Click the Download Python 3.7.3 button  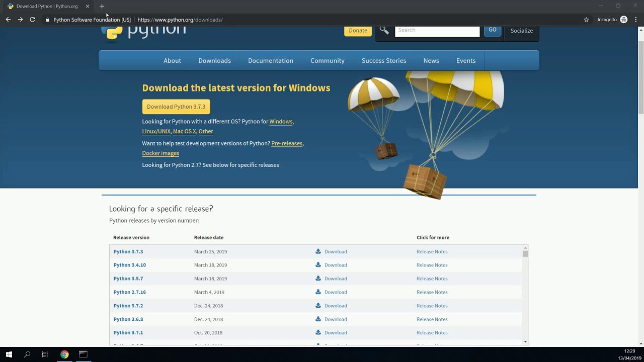coord(176,107)
